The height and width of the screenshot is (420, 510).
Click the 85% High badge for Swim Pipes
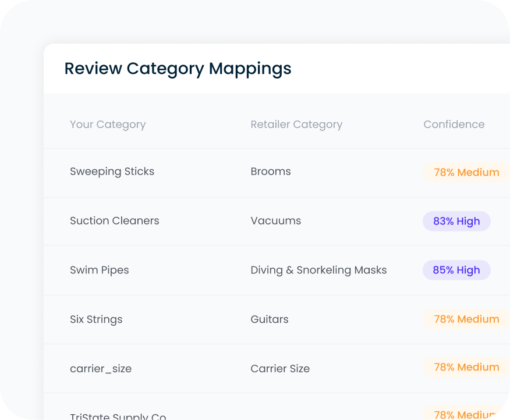pos(456,270)
